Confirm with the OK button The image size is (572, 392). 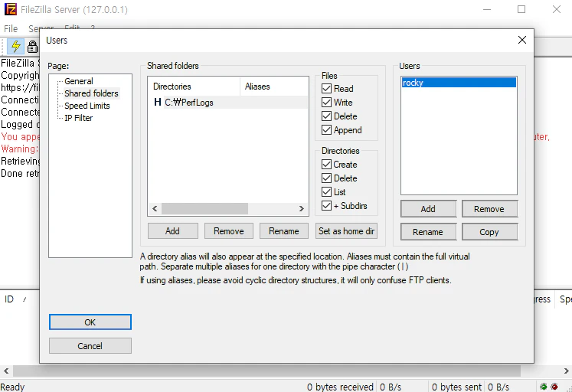tap(90, 322)
